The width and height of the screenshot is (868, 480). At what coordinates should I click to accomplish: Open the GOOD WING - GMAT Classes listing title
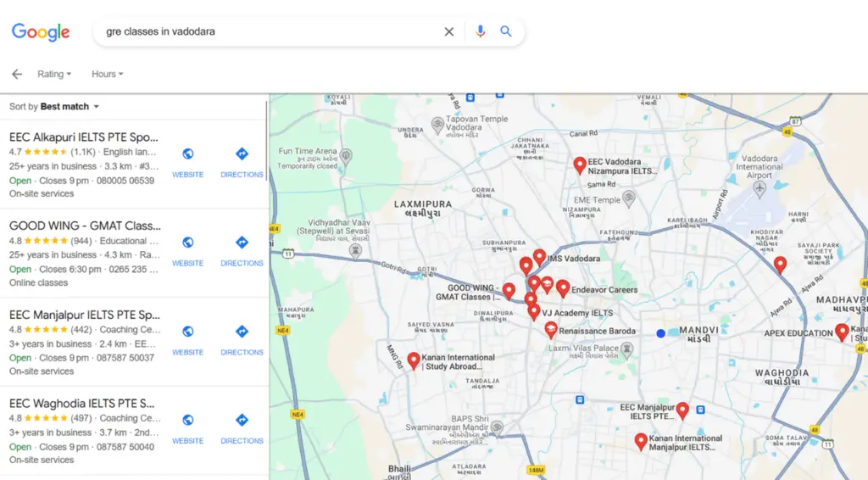[85, 226]
